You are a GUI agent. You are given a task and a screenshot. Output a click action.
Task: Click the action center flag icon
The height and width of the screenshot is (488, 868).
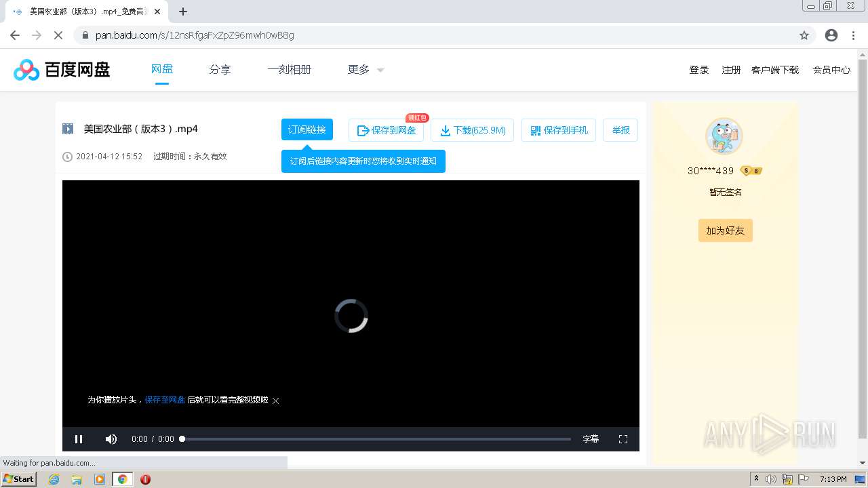point(804,479)
